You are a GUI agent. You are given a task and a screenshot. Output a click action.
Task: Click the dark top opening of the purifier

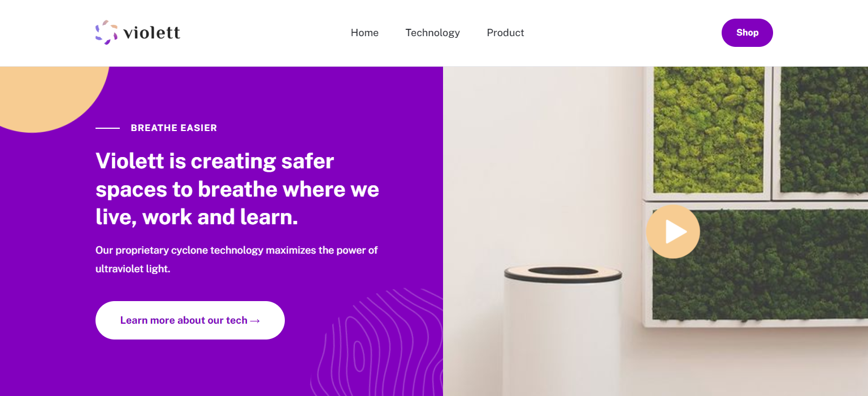(x=563, y=271)
